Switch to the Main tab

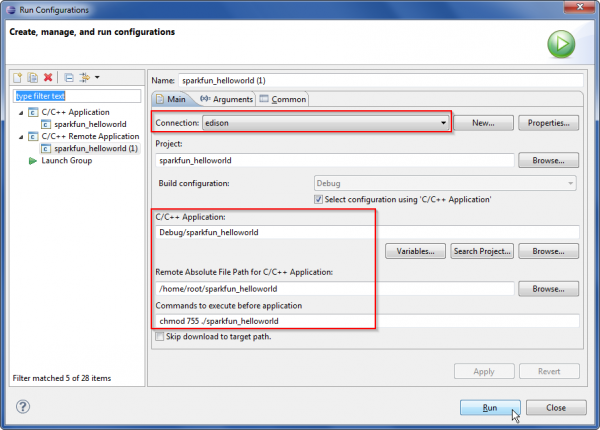171,99
